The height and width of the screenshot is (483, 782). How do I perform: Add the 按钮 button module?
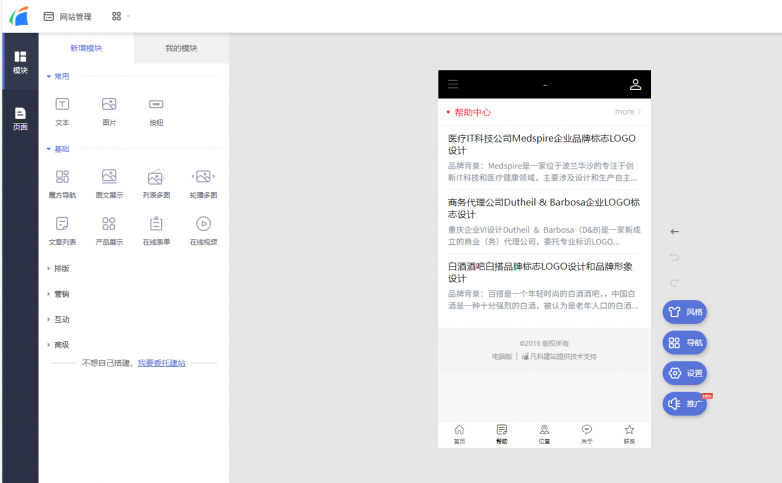tap(156, 104)
